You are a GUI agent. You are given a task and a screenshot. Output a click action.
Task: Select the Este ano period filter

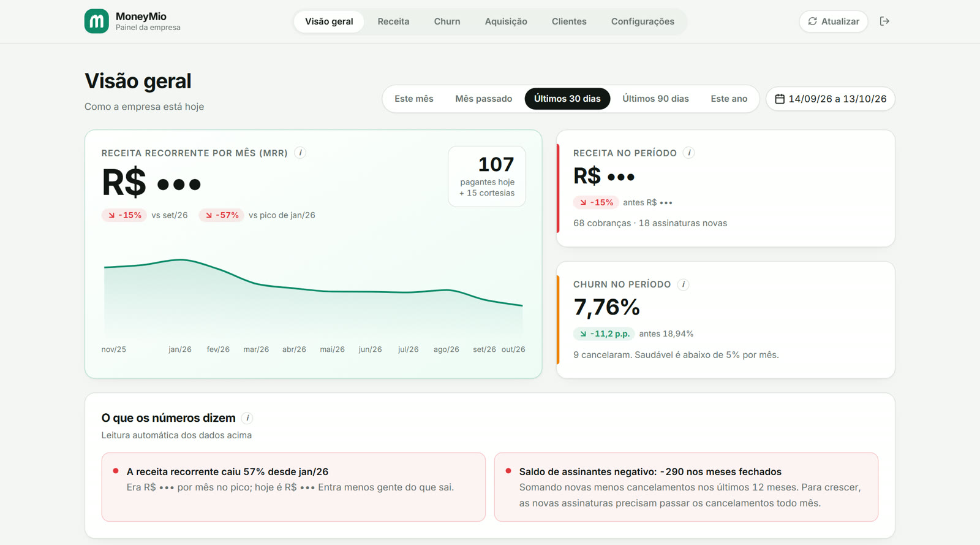729,99
